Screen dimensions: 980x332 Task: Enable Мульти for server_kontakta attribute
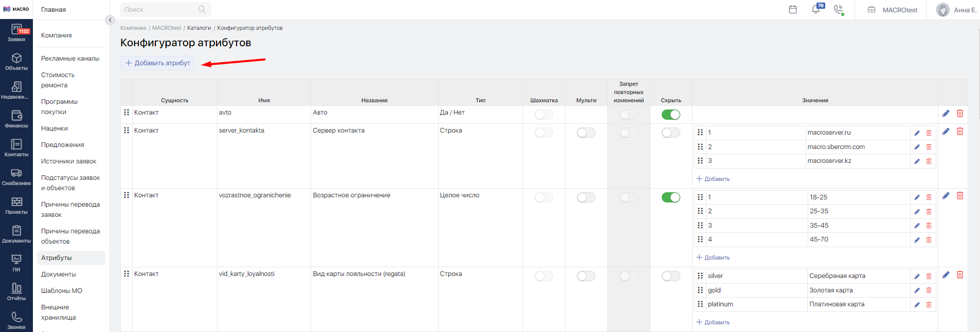pos(586,133)
